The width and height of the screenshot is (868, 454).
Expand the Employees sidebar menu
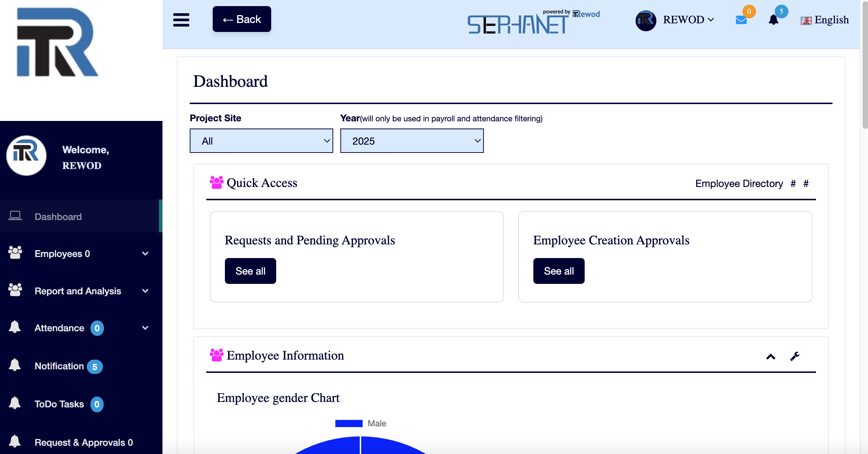tap(145, 253)
